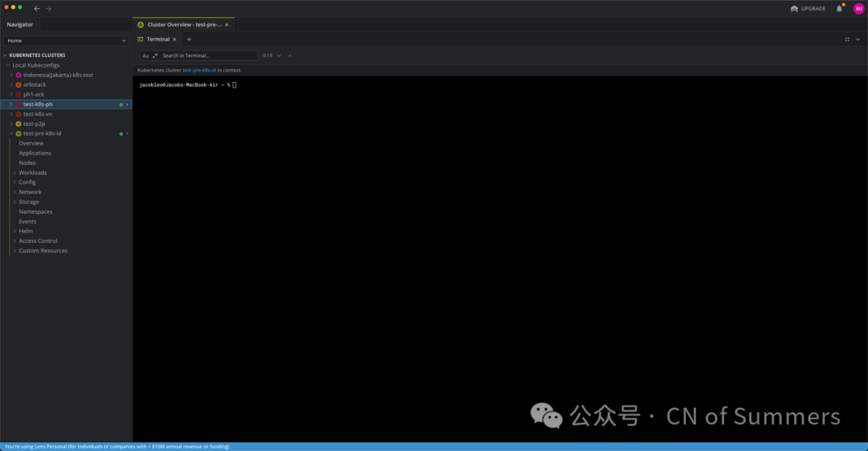This screenshot has height=451, width=868.
Task: Collapse the dock with the chevron
Action: (x=858, y=39)
